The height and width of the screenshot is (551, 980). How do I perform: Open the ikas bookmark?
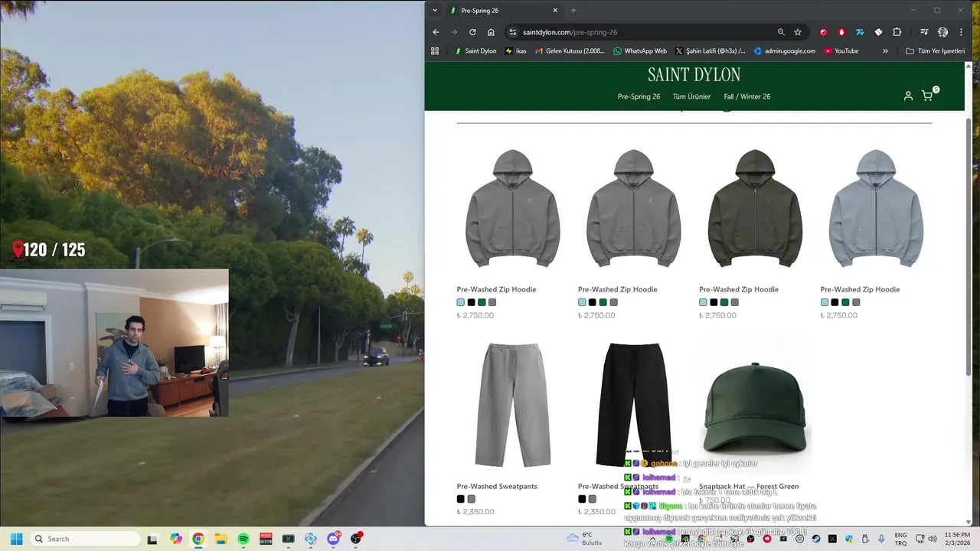[516, 51]
